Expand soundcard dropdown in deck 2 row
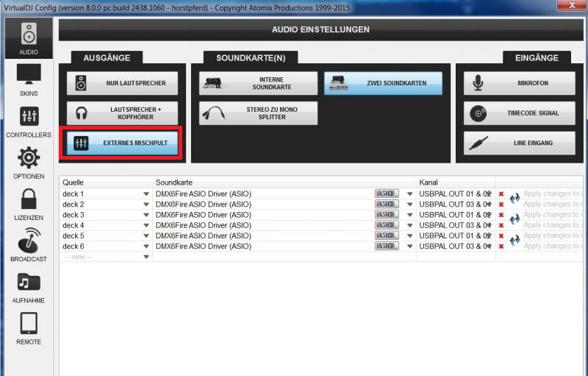Viewport: 588px width, 376px height. coord(410,205)
